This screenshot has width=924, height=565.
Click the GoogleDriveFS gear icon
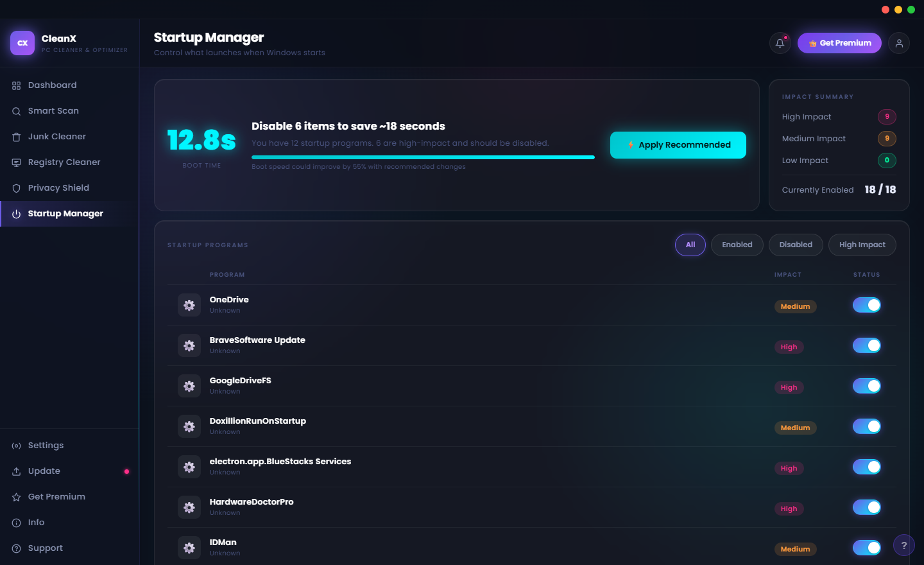(x=189, y=386)
